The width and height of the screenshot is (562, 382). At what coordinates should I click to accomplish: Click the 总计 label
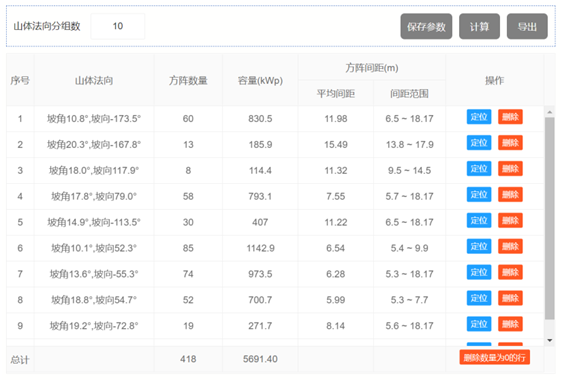(20, 359)
